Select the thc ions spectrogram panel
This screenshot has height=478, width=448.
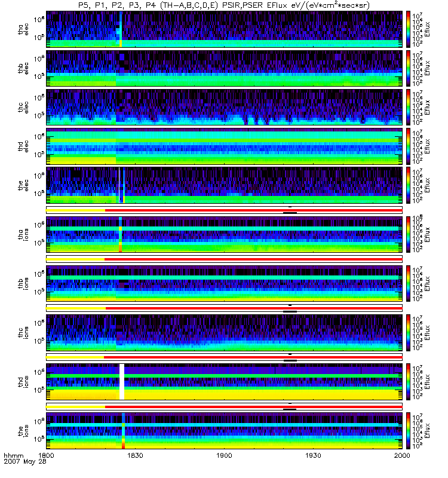(224, 332)
